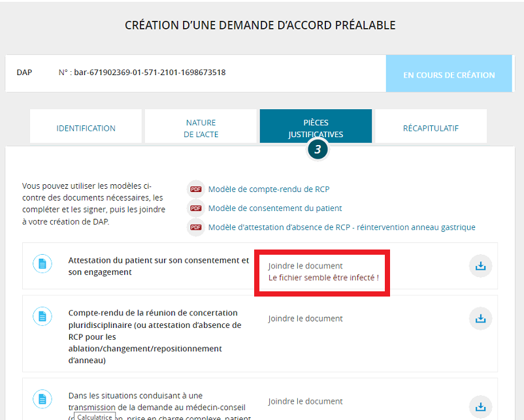The height and width of the screenshot is (420, 524).
Task: Open Modèle d'attestation d'absence de RCP link
Action: point(342,227)
